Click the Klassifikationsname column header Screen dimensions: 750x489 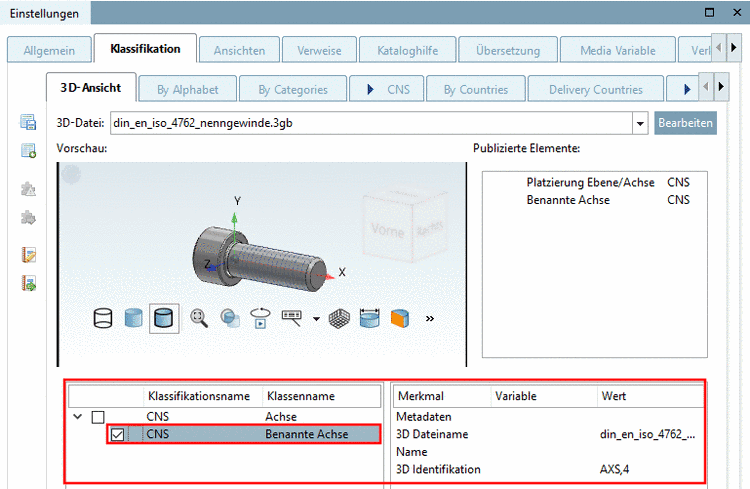(x=203, y=396)
